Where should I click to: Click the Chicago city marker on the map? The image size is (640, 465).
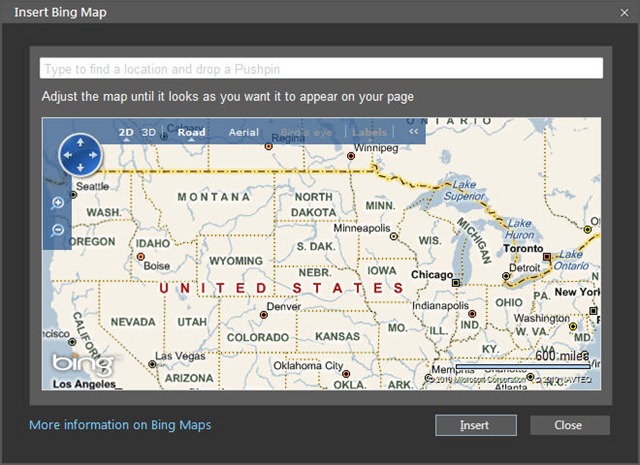[x=456, y=283]
